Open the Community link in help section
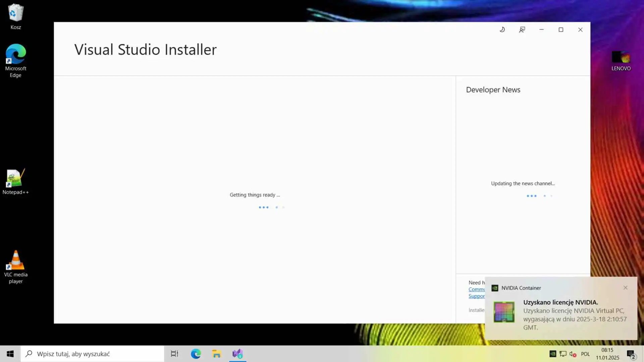The image size is (644, 362). point(477,289)
